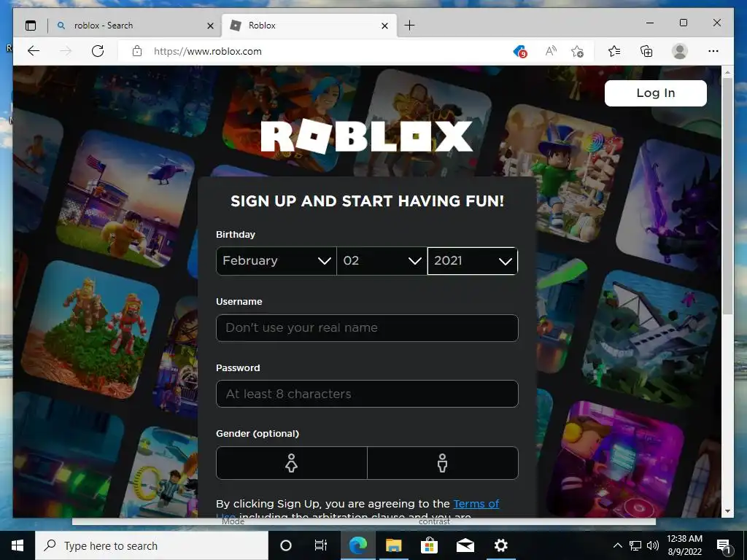Click the taskbar clock showing 12:38 AM
Viewport: 747px width, 560px height.
684,545
